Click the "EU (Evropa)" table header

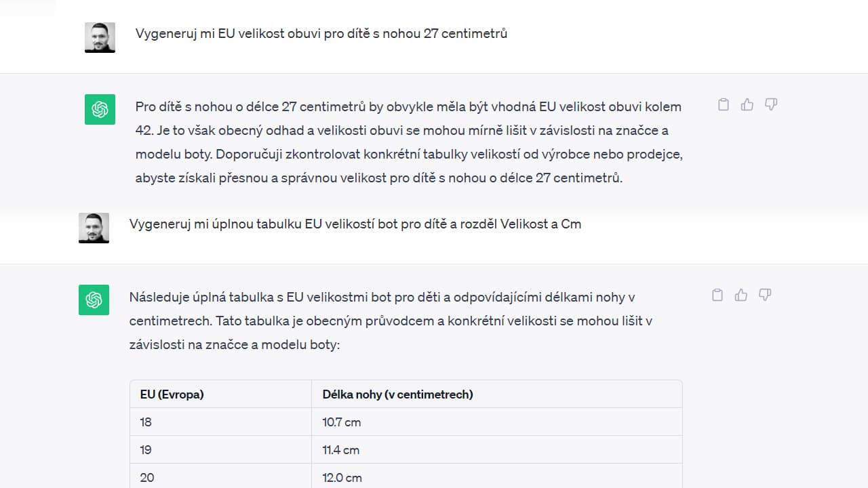tap(172, 394)
